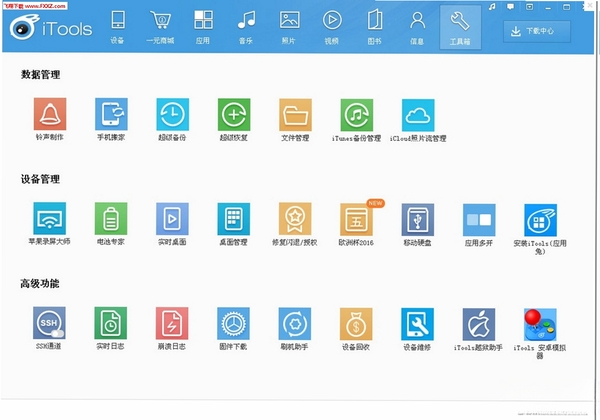This screenshot has height=420, width=600.
Task: Switch to the 应用 apps tab
Action: click(x=203, y=28)
